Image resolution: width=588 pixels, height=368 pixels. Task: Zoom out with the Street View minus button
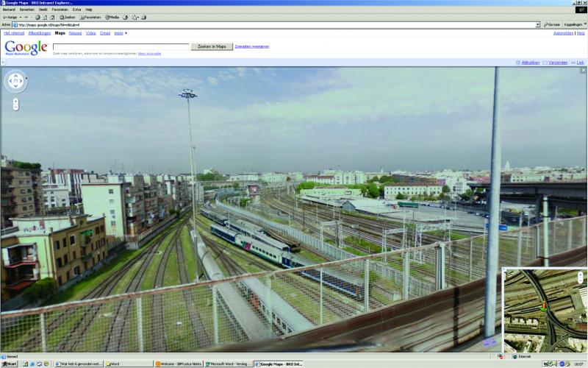(x=15, y=107)
